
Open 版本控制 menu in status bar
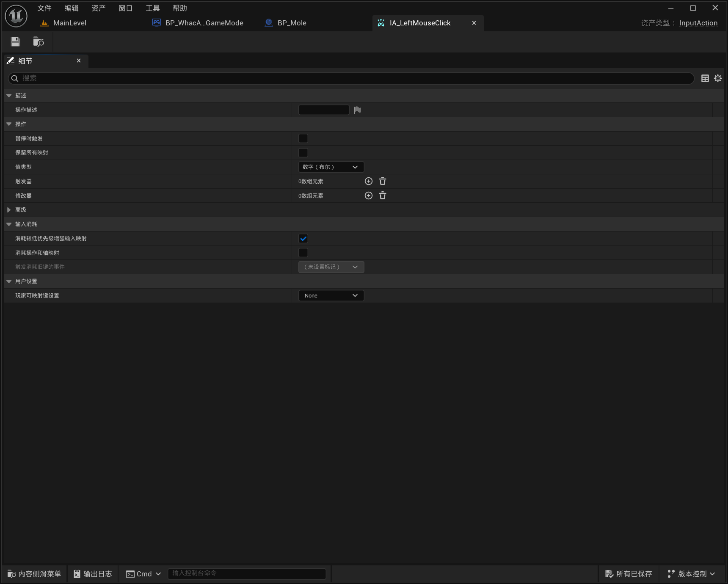(691, 574)
